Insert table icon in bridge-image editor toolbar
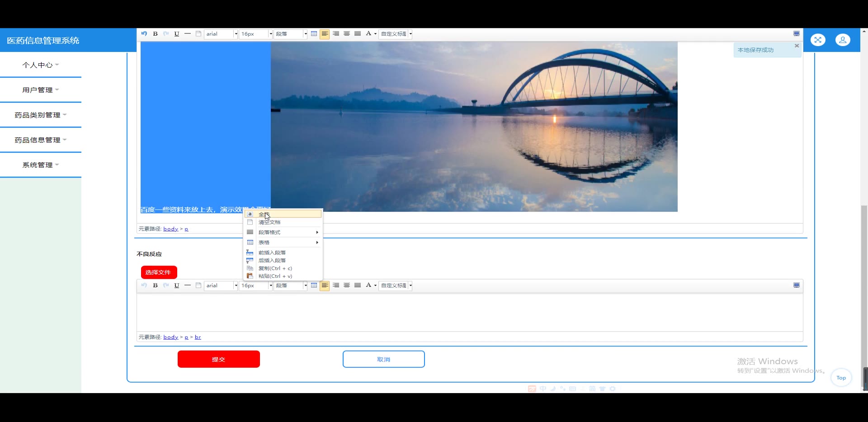Viewport: 868px width, 422px height. (x=314, y=34)
